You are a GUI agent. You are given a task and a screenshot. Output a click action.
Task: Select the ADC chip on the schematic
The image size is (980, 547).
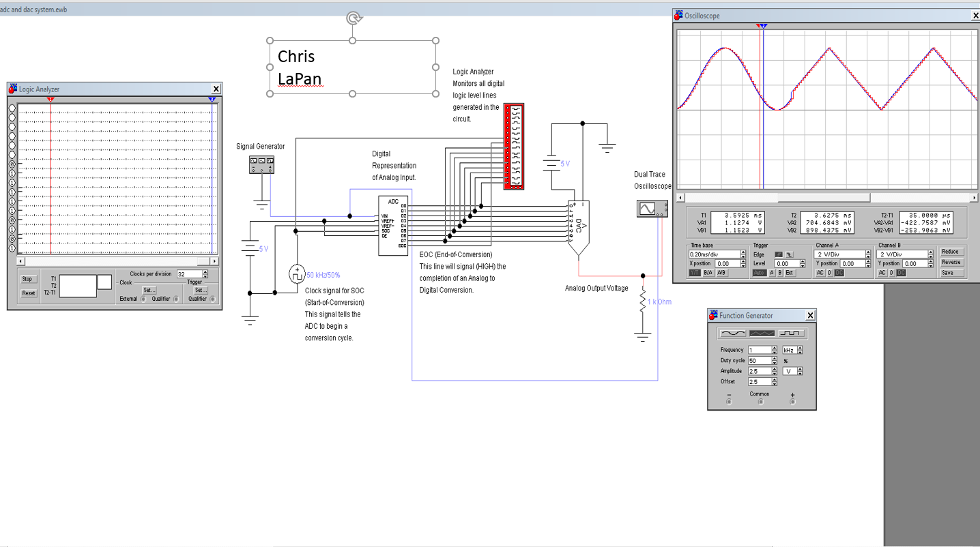(x=393, y=226)
